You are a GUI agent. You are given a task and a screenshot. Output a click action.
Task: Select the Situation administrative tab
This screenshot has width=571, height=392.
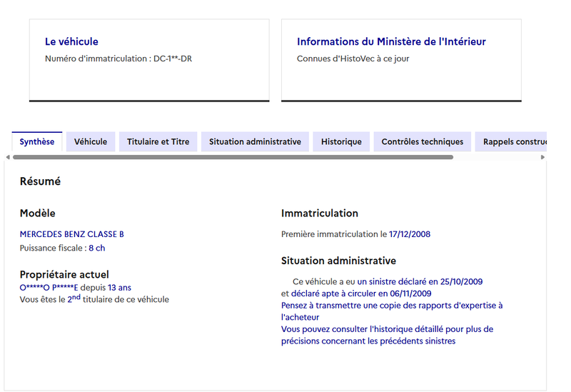tap(255, 141)
